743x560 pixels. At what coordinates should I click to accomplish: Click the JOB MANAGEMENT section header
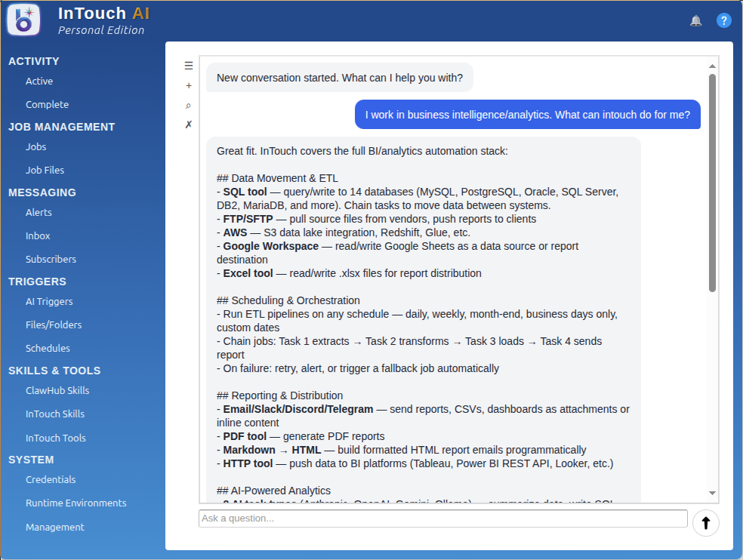pyautogui.click(x=62, y=127)
